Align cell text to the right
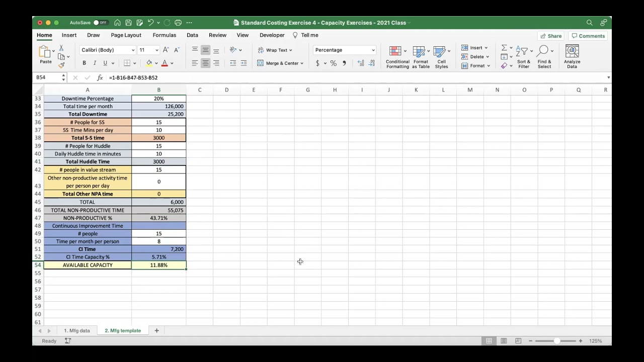 (216, 63)
